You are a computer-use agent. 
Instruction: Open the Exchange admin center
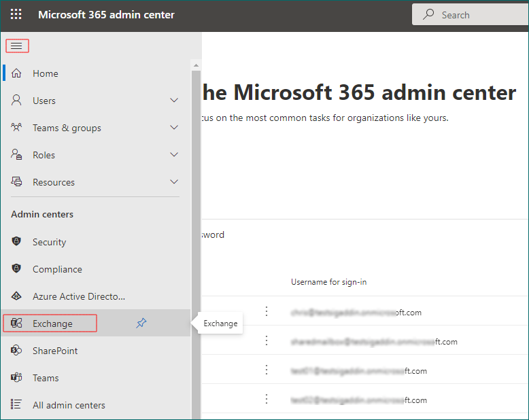pos(52,323)
